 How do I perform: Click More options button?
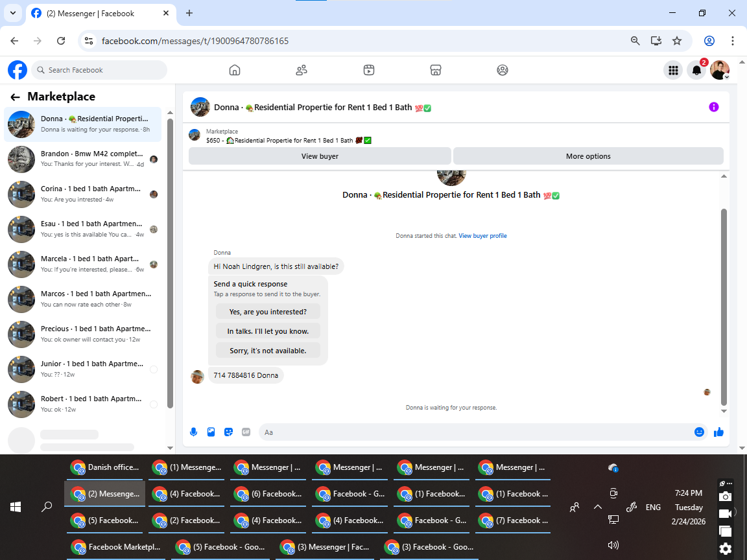[x=588, y=156]
